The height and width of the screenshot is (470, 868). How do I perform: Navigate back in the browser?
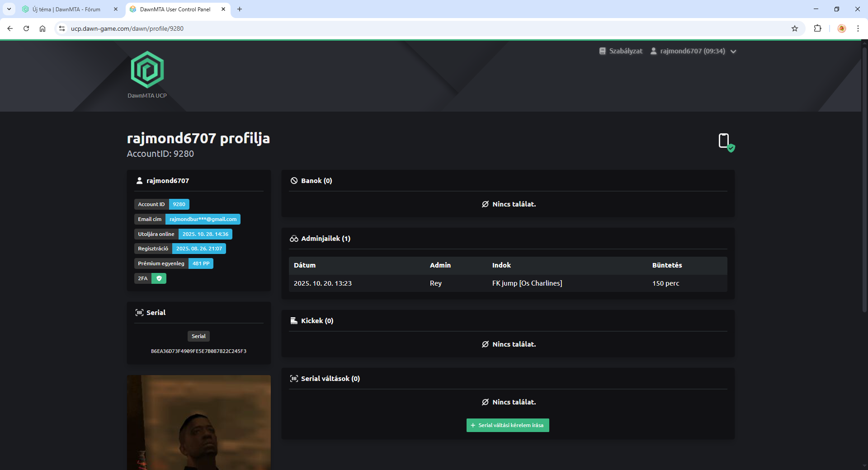click(10, 28)
